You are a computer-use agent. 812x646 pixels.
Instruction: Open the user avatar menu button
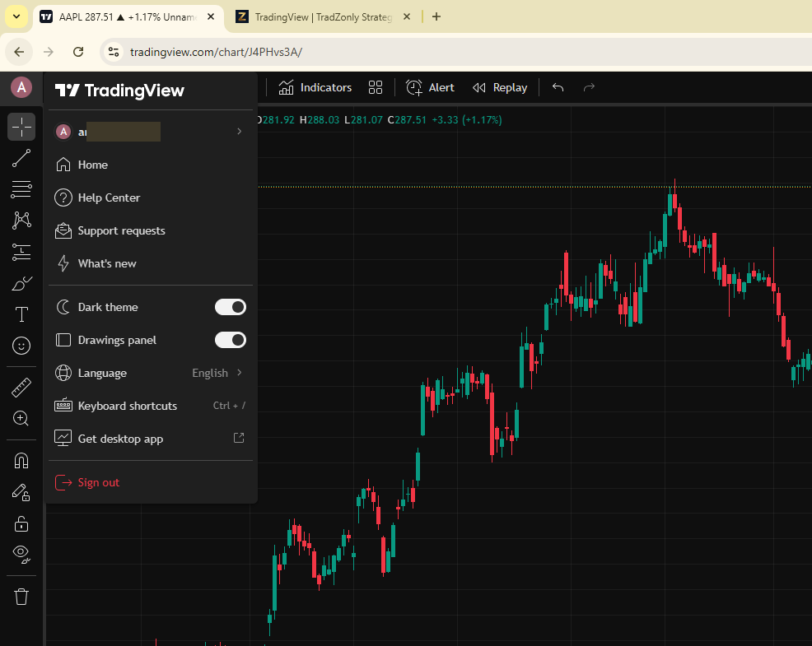click(21, 87)
